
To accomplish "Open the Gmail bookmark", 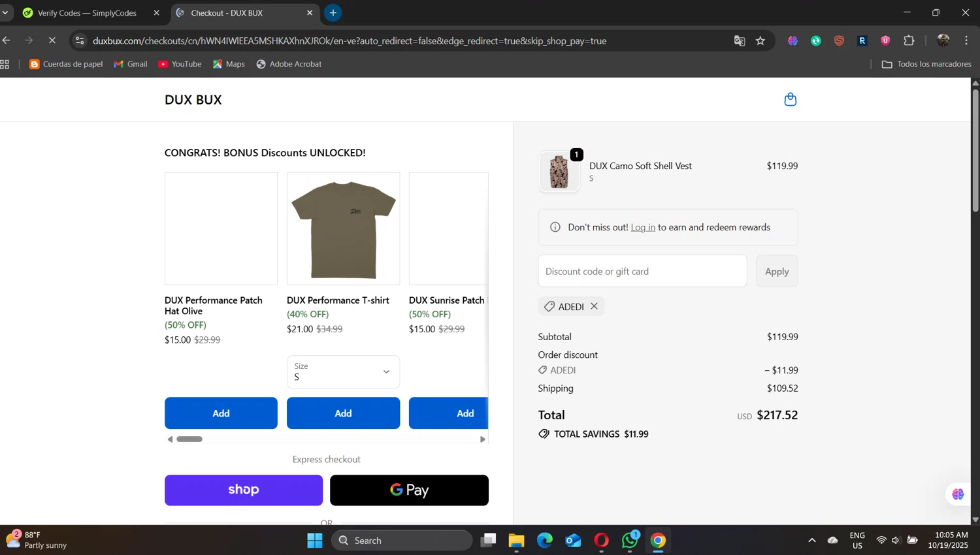I will click(x=131, y=64).
